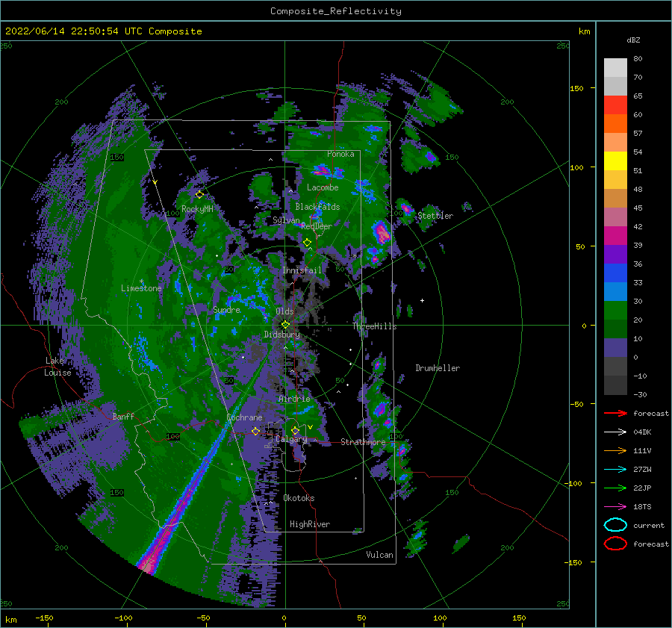Click the Cochrane label on the map
The height and width of the screenshot is (628, 672).
click(244, 417)
